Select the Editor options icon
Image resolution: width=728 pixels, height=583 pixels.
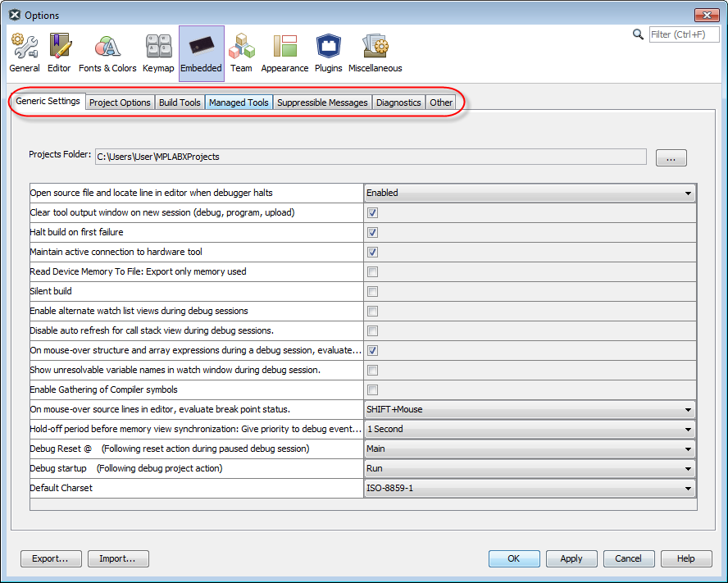(59, 53)
